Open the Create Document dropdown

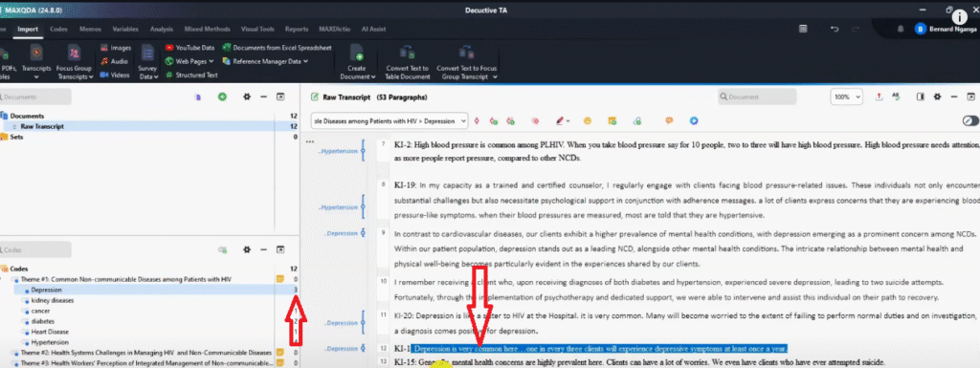pyautogui.click(x=358, y=61)
